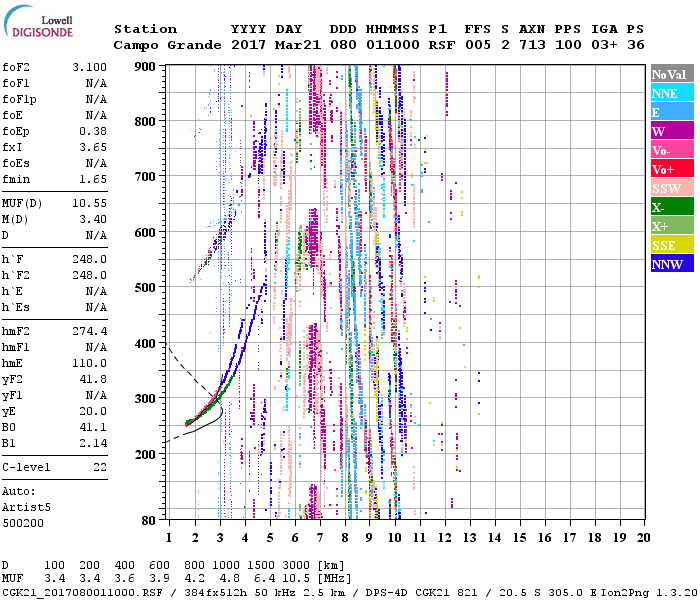The width and height of the screenshot is (700, 600).
Task: Click the 500 km height axis label
Action: coord(145,287)
